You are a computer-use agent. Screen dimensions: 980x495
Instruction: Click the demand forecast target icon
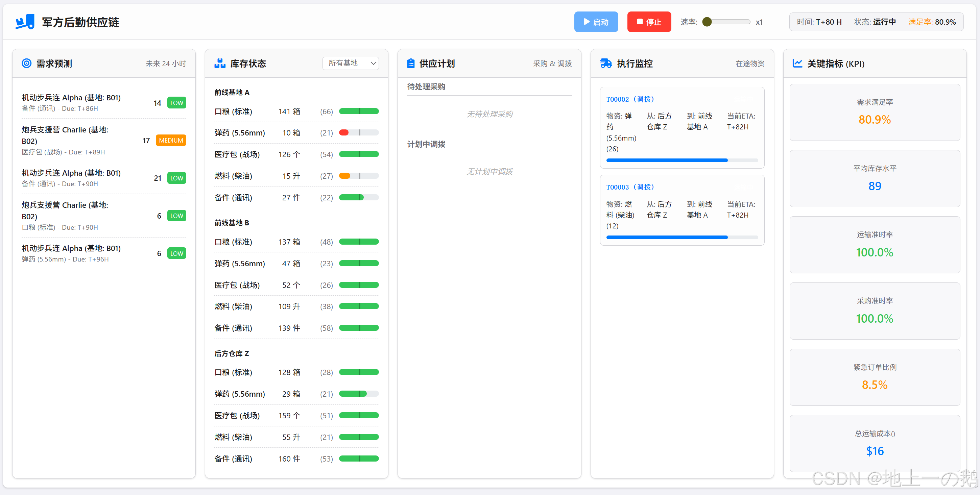(x=27, y=63)
